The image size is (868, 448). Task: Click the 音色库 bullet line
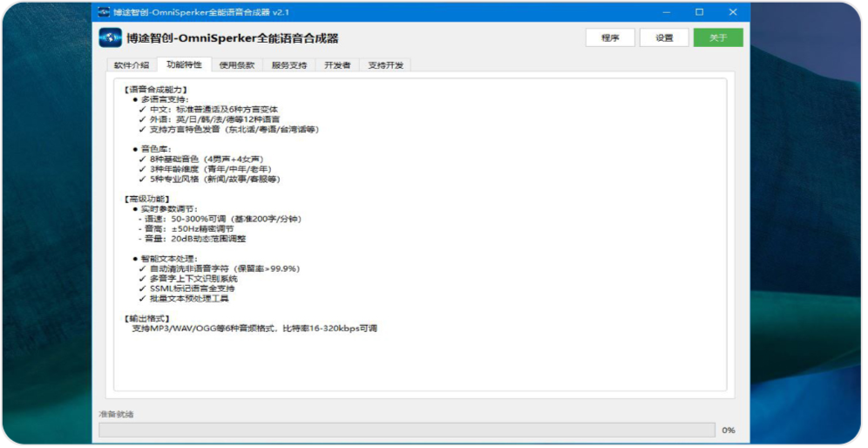pyautogui.click(x=153, y=150)
